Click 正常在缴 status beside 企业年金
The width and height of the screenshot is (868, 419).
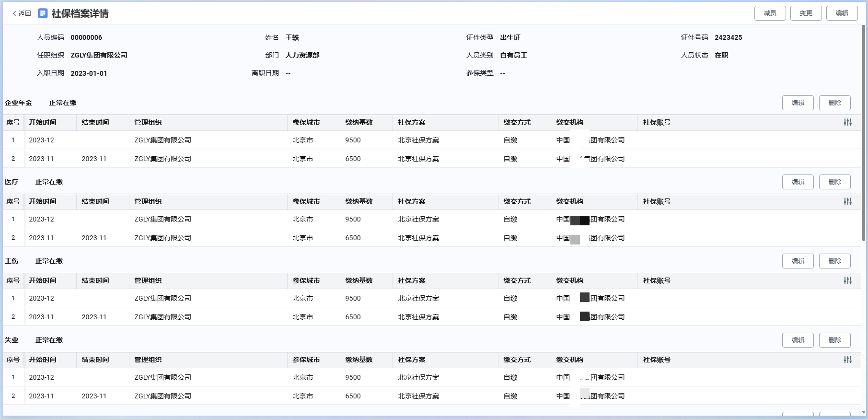(x=63, y=103)
